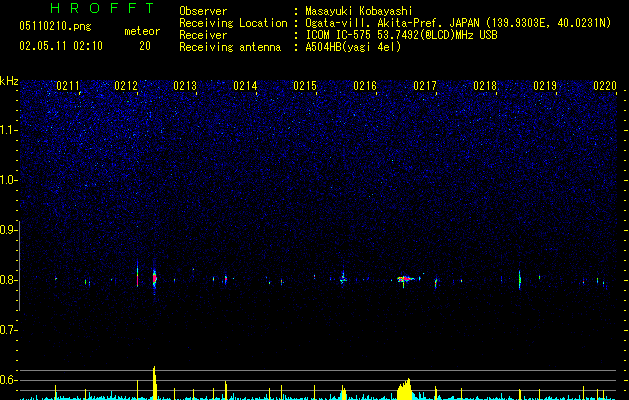The width and height of the screenshot is (629, 400).
Task: Click the tallest yellow power peak after 0212
Action: (154, 382)
